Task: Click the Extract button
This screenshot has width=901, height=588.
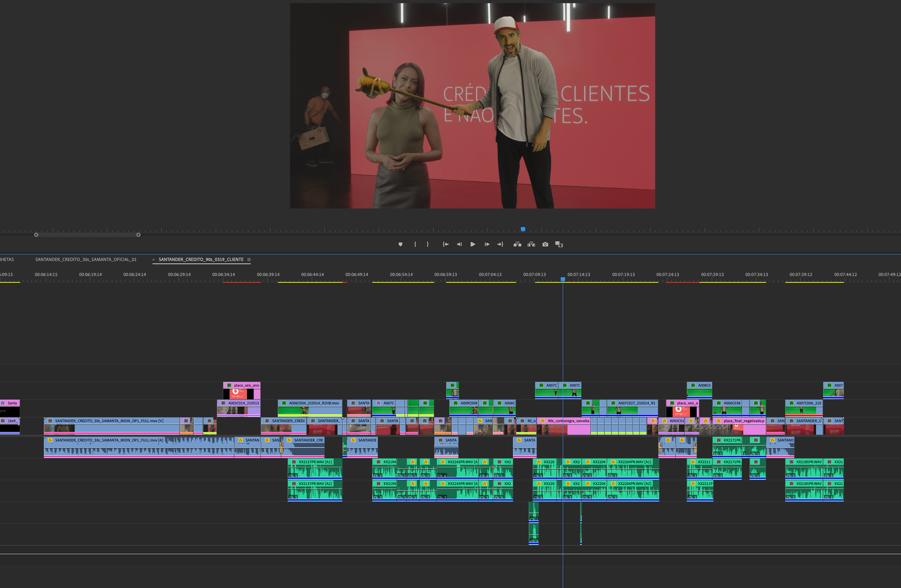Action: click(x=531, y=245)
